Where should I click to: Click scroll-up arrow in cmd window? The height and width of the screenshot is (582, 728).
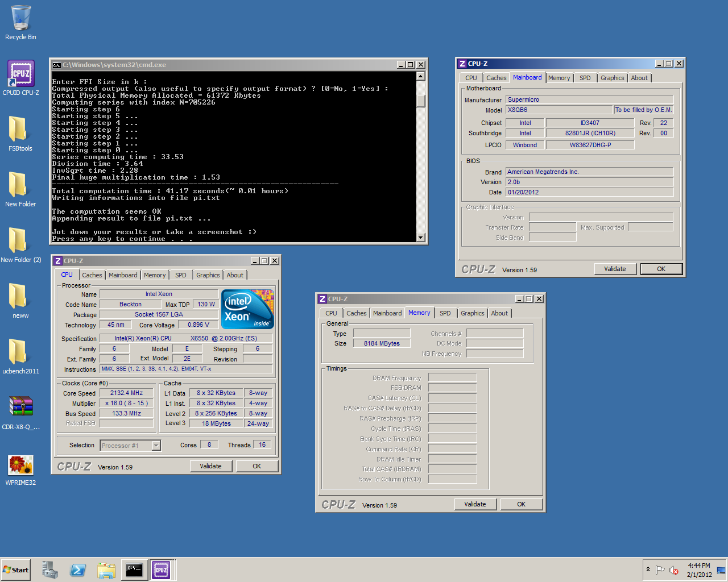coord(421,76)
